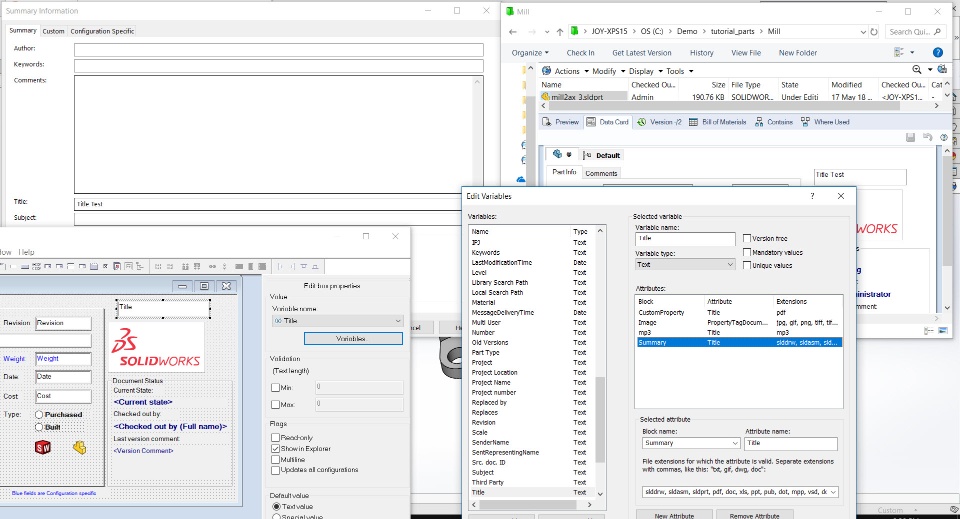Click the Check In command
This screenshot has height=519, width=960.
click(580, 53)
